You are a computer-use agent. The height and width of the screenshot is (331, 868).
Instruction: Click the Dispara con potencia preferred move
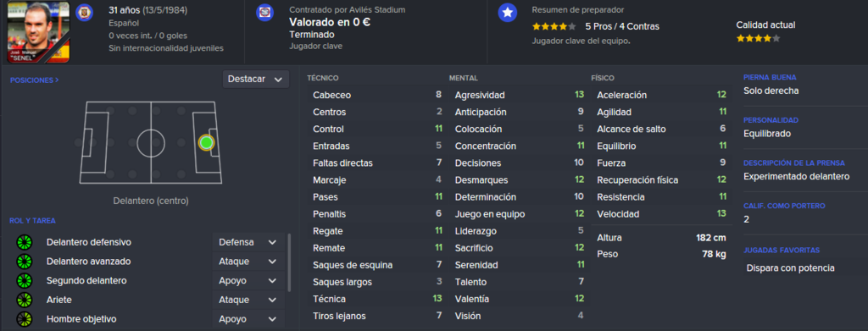point(790,268)
